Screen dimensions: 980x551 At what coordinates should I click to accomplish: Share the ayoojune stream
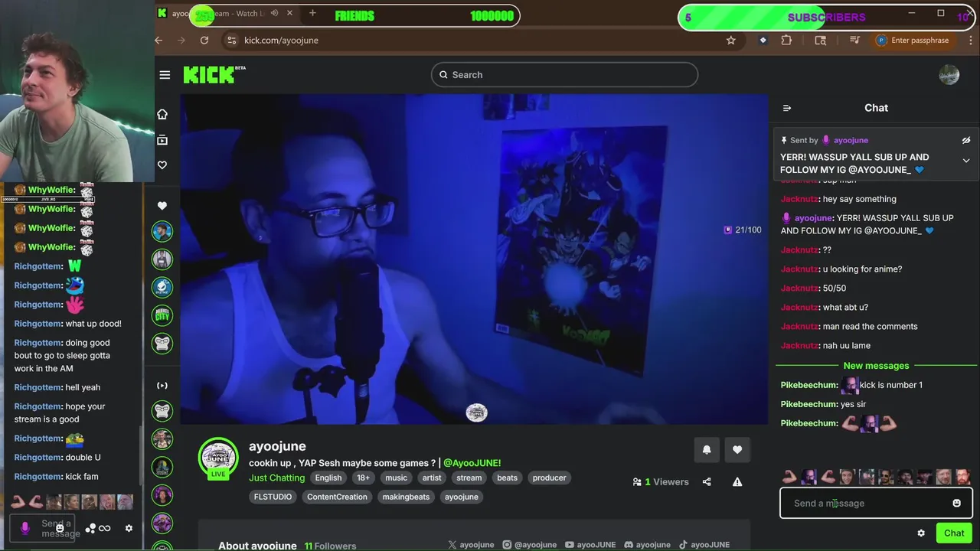click(707, 482)
